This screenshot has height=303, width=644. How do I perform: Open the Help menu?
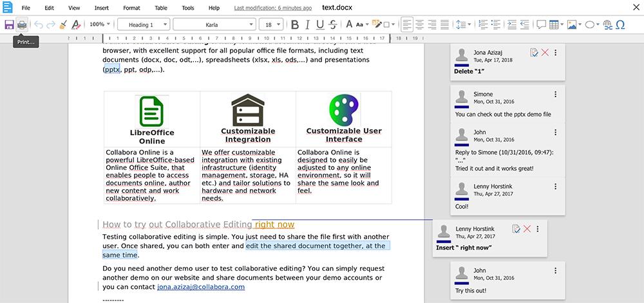tap(214, 8)
